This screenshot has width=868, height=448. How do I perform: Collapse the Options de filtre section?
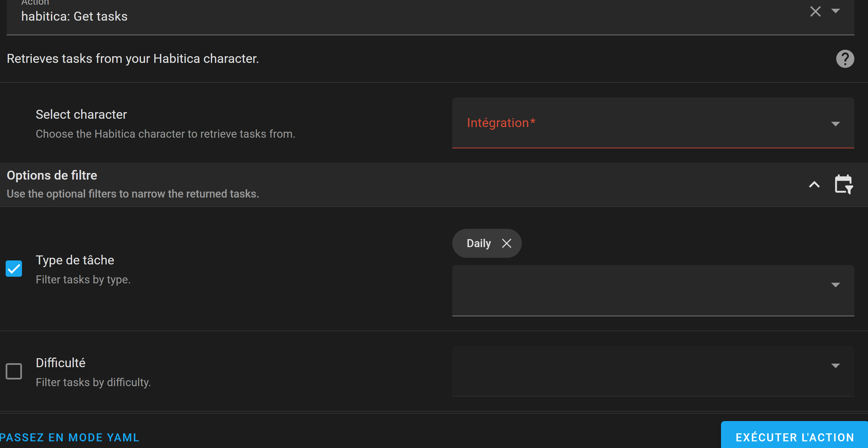[815, 185]
